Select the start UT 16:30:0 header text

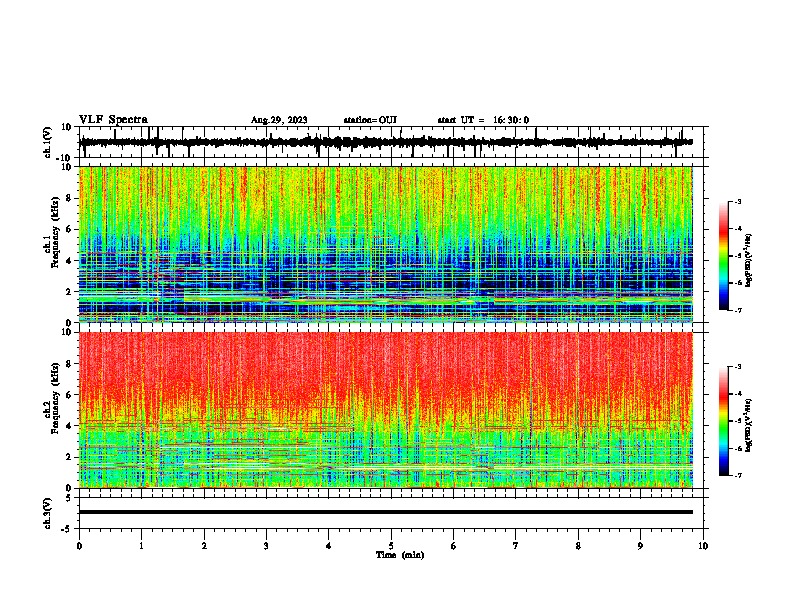pyautogui.click(x=483, y=120)
